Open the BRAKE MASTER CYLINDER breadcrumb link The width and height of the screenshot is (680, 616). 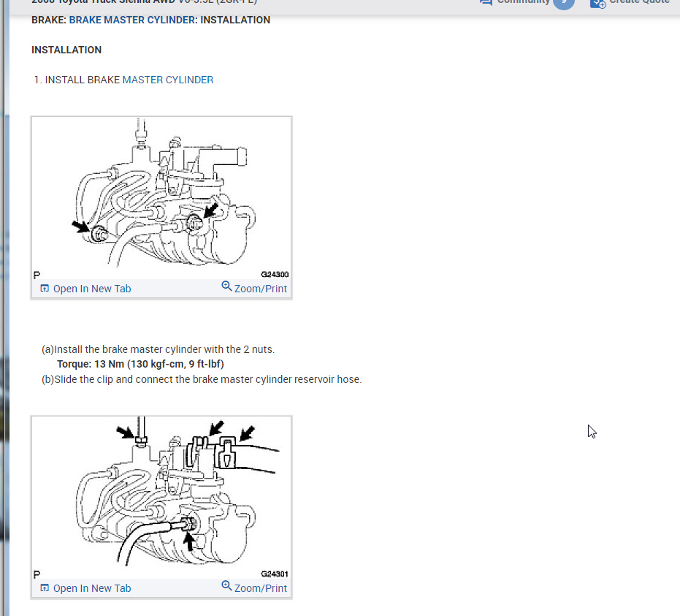[131, 20]
